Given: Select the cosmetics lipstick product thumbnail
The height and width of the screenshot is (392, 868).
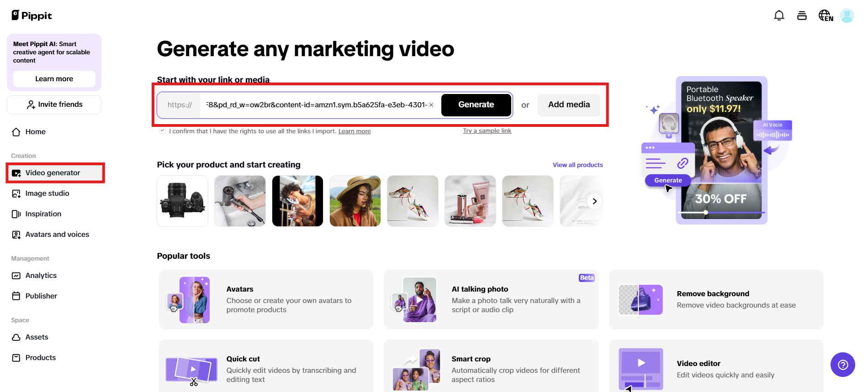Looking at the screenshot, I should [x=470, y=201].
